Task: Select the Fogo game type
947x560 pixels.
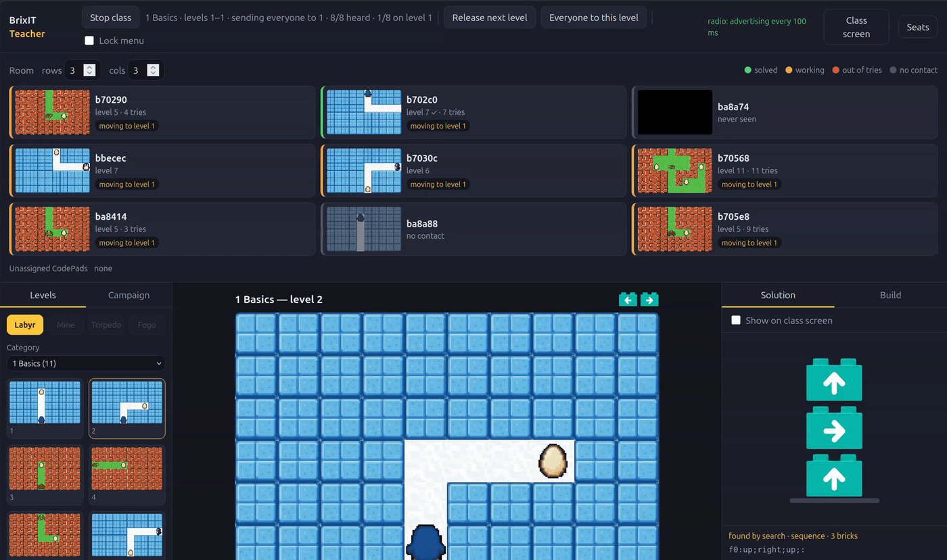Action: coord(147,325)
